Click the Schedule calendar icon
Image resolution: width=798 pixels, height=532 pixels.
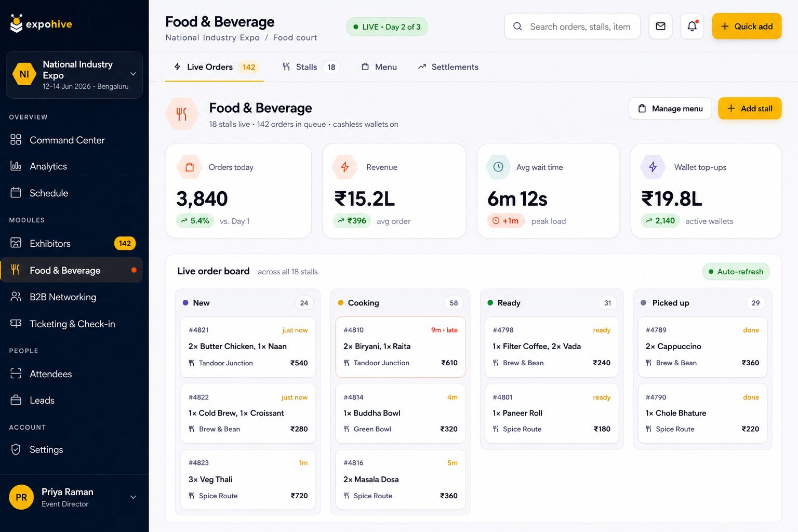pos(16,193)
